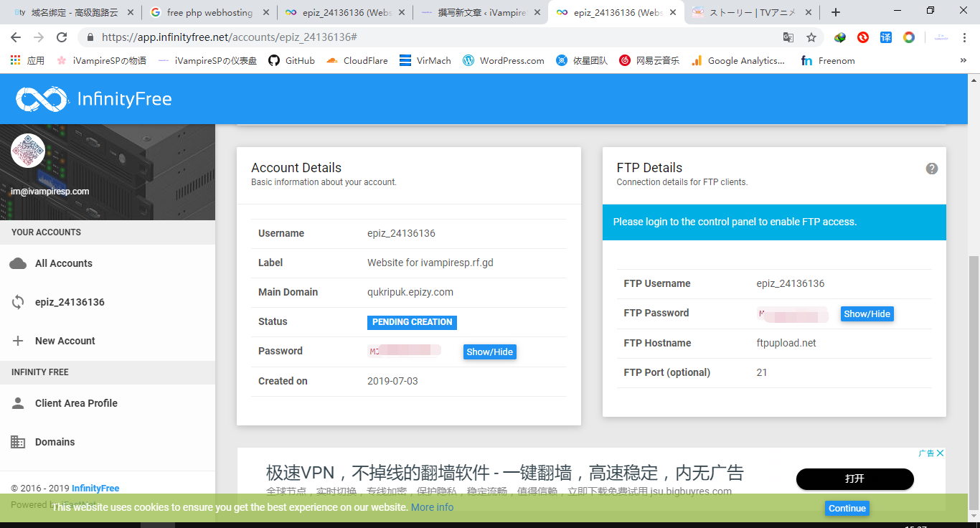Viewport: 980px width, 528px height.
Task: Switch to the ストーリー TVアニメ tab
Action: tap(751, 12)
